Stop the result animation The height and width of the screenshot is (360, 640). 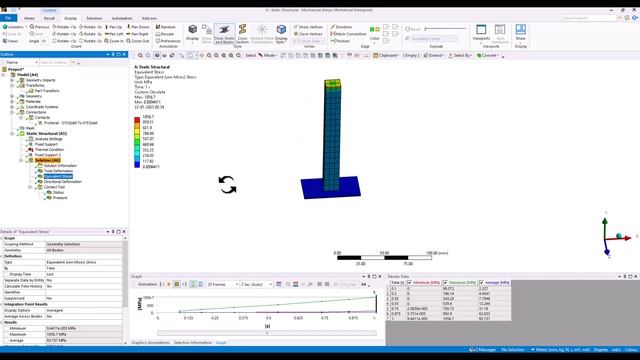pos(177,284)
